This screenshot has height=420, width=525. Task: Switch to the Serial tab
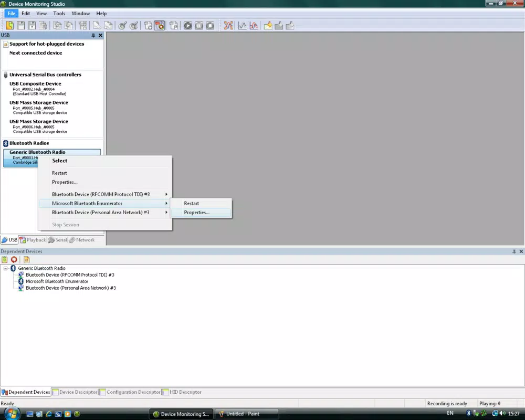click(x=58, y=240)
